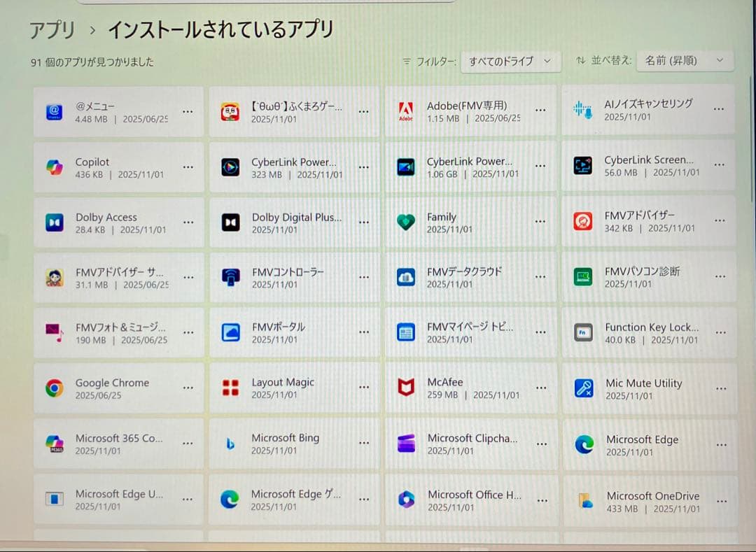Select the Mic Mute Utility icon

(x=583, y=388)
